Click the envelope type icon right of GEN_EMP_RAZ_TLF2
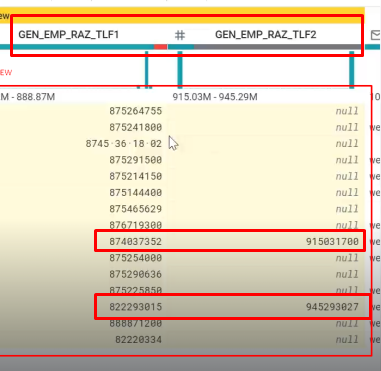Screen dimensions: 381x371 tap(376, 35)
